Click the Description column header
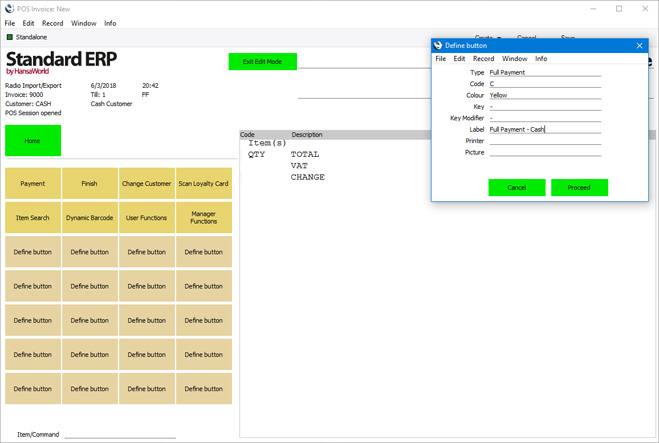The width and height of the screenshot is (659, 443). point(307,134)
